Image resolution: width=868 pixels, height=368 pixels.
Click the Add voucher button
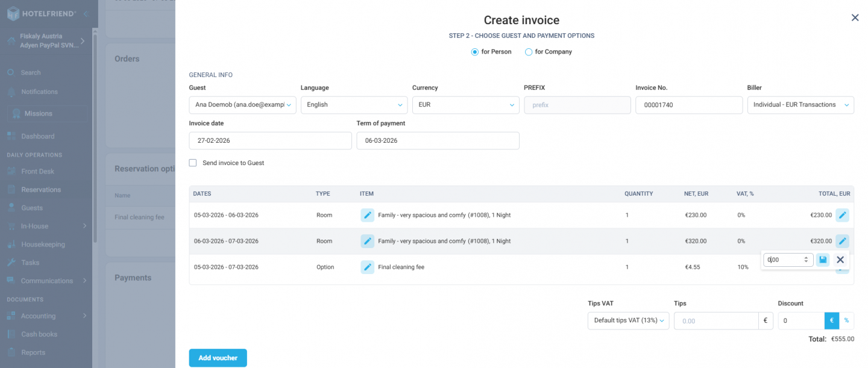(218, 358)
